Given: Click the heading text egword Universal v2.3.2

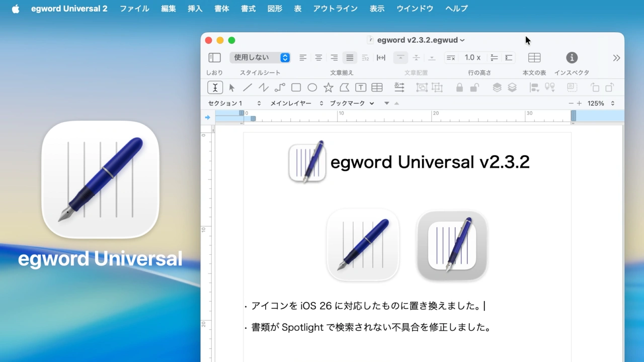Looking at the screenshot, I should (x=430, y=162).
